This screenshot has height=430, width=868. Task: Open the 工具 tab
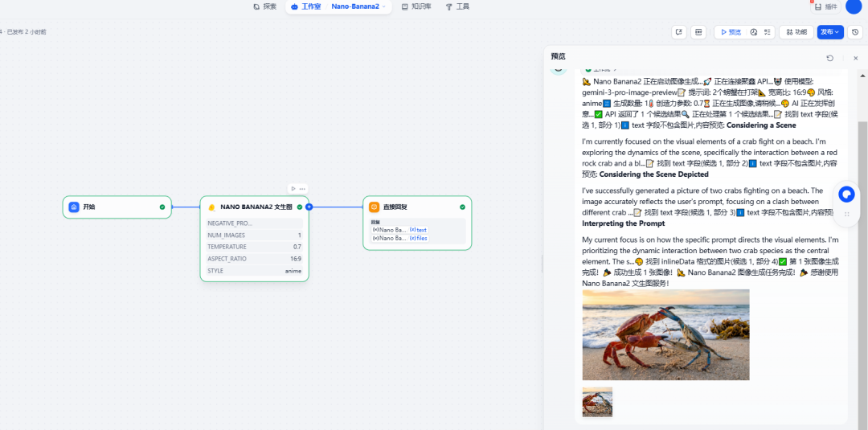click(x=457, y=6)
